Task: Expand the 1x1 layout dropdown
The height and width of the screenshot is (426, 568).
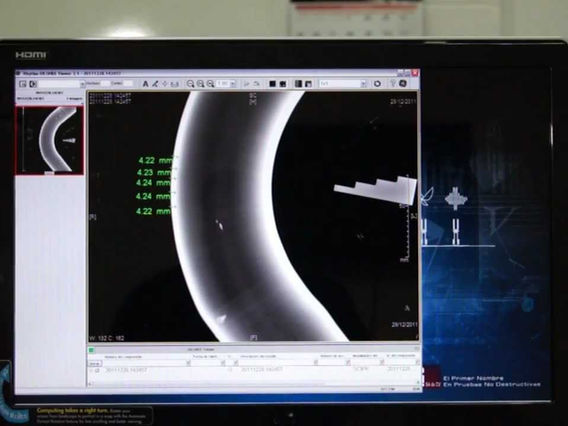Action: pos(363,84)
